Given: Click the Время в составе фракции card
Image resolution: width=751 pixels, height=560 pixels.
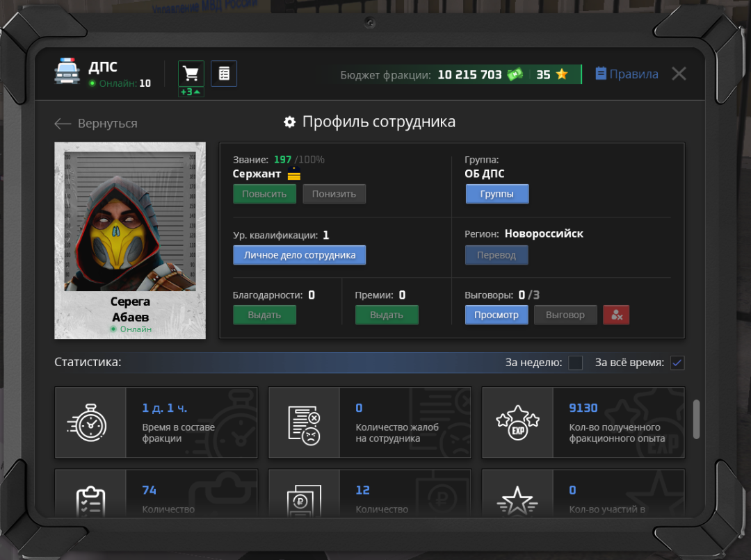Looking at the screenshot, I should (156, 422).
